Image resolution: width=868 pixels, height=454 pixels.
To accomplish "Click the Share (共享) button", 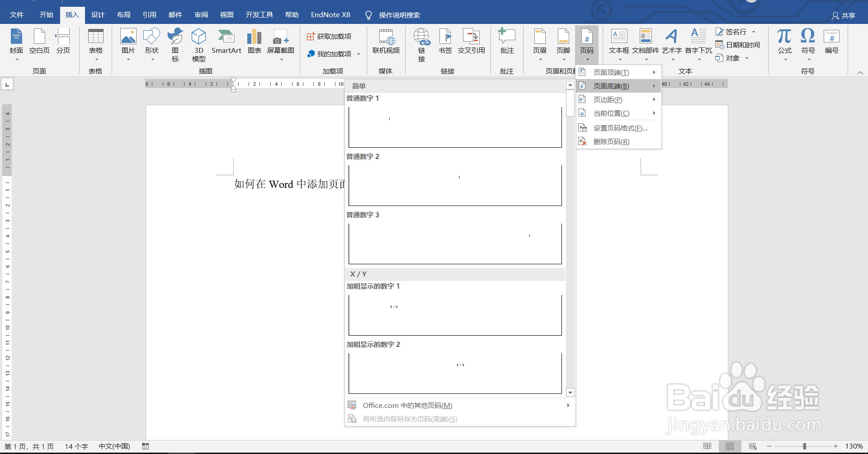I will [844, 16].
